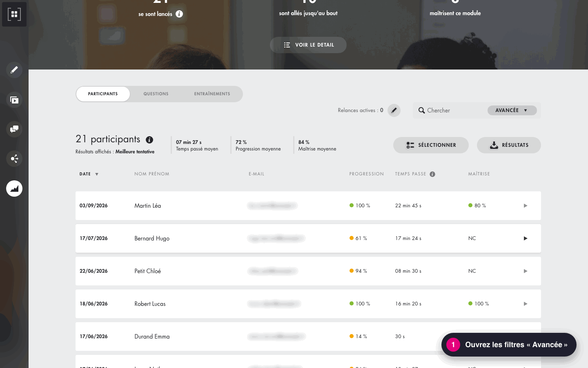Image resolution: width=588 pixels, height=368 pixels.
Task: Open the statistics chart icon in sidebar
Action: 14,188
